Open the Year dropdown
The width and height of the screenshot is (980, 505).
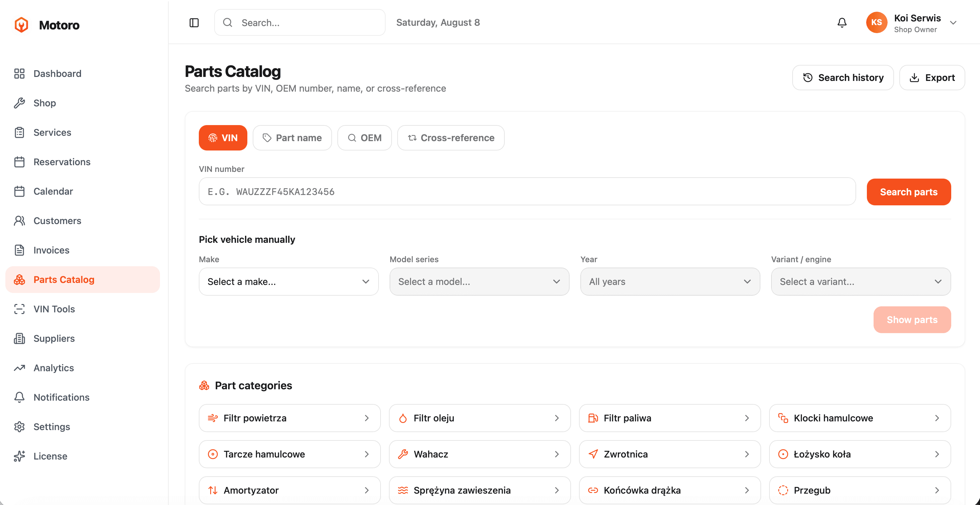click(x=670, y=281)
